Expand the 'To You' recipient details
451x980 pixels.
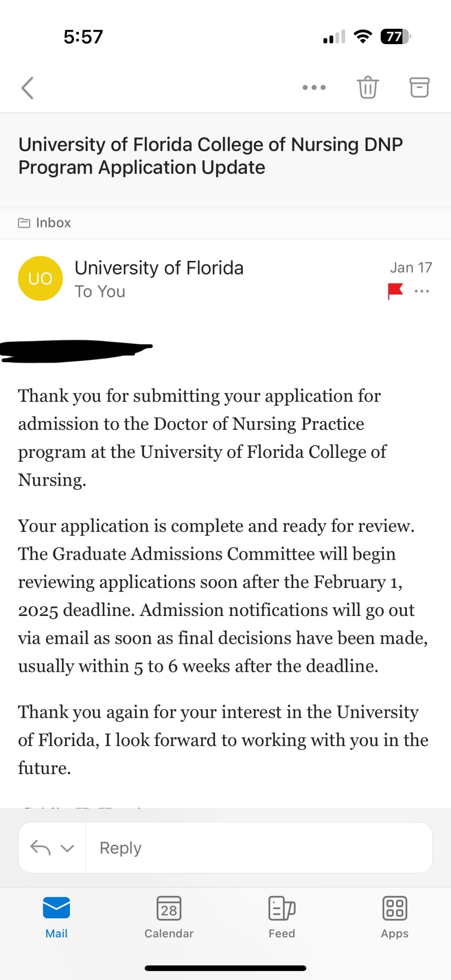(100, 292)
